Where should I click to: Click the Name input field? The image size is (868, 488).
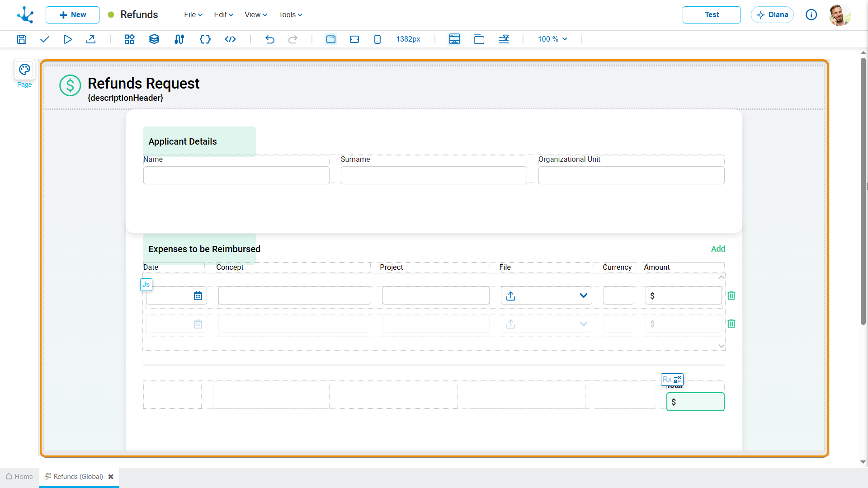(236, 175)
